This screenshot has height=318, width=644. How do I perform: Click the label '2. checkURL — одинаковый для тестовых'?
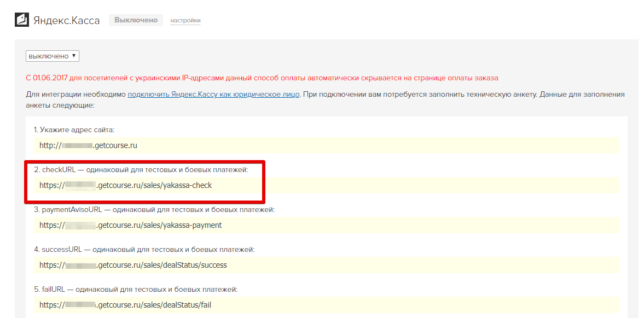point(141,169)
